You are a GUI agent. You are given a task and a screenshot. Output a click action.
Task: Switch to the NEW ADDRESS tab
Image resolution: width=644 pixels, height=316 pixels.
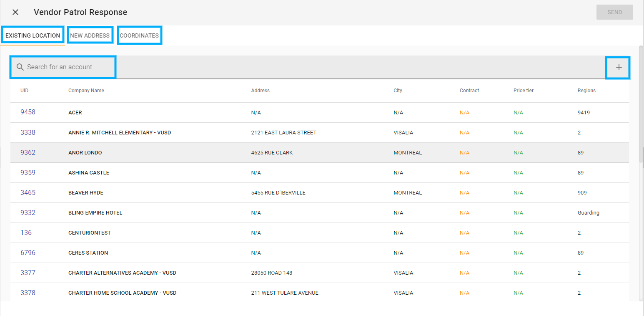click(x=90, y=35)
